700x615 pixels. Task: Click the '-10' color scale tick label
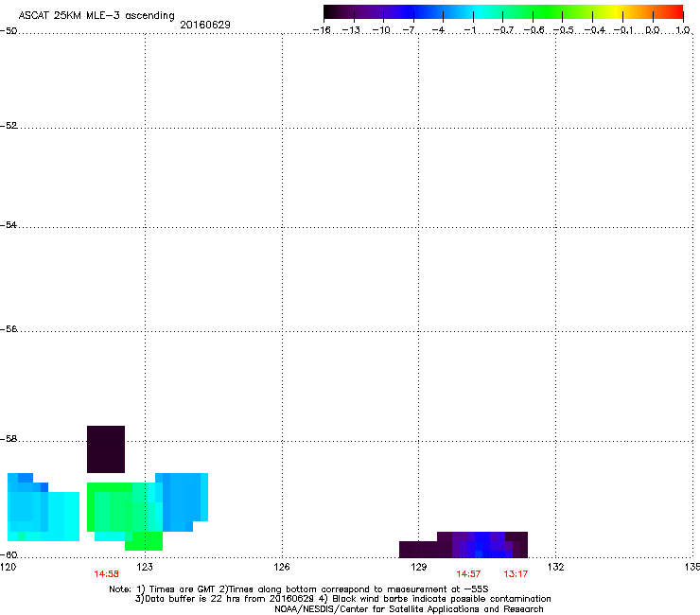(381, 30)
